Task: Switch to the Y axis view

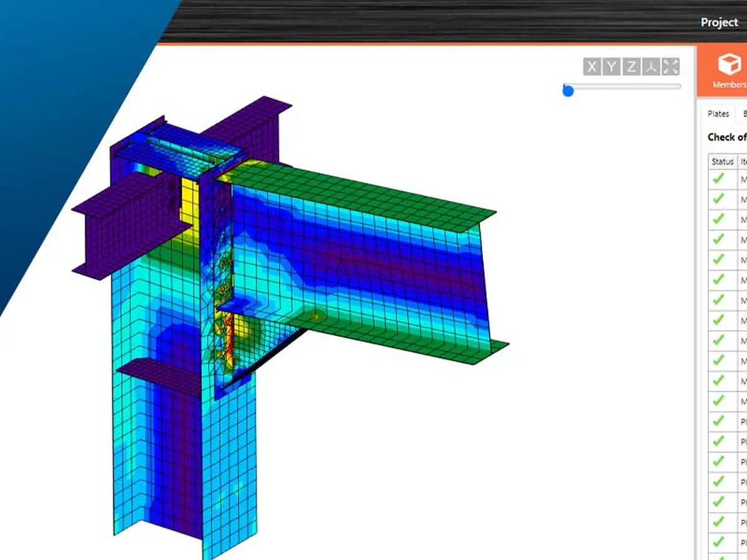Action: point(612,67)
